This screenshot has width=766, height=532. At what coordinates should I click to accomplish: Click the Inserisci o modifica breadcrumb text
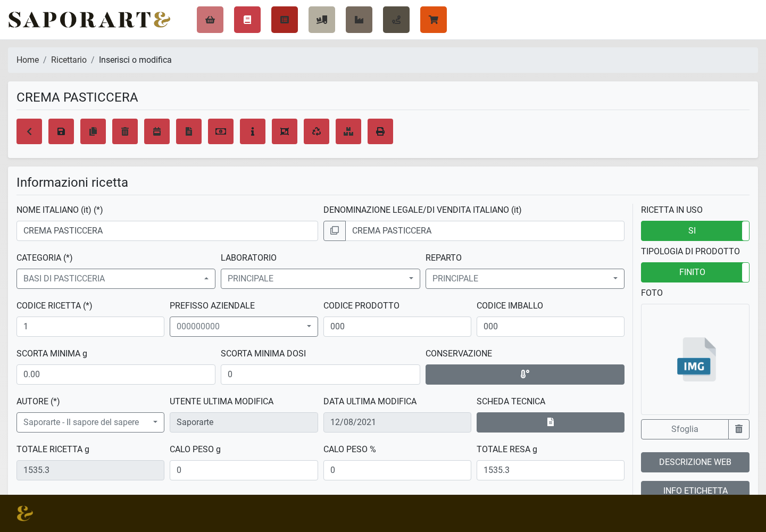pos(135,60)
